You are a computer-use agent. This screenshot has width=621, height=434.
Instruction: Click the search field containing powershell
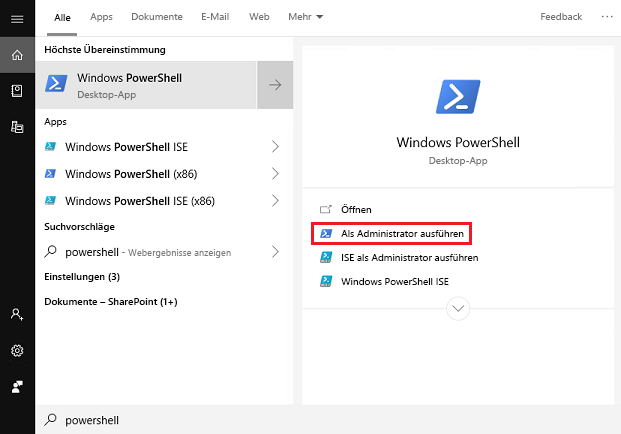tap(328, 419)
